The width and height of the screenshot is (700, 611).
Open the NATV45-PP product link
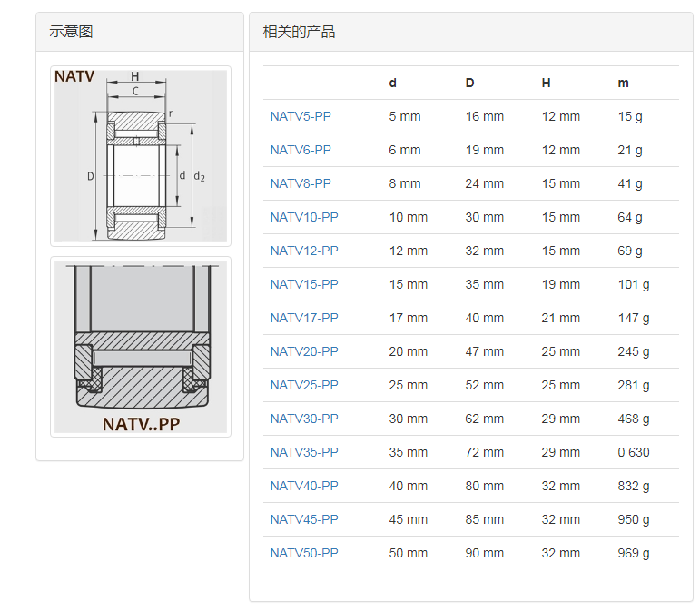coord(303,519)
